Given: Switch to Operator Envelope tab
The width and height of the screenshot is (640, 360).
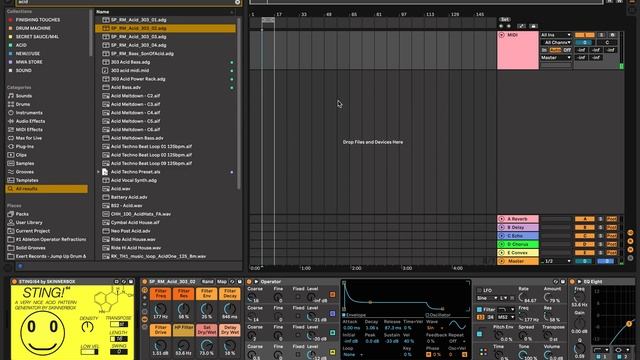Looking at the screenshot, I should 353,315.
